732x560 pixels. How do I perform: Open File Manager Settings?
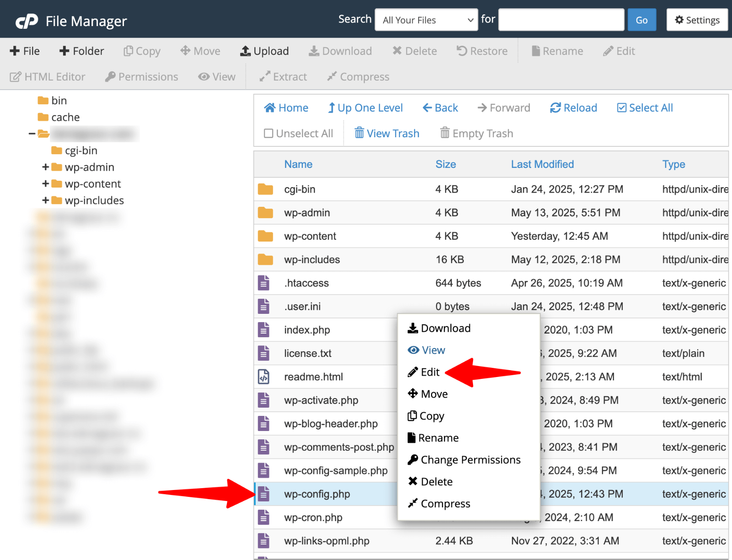click(697, 20)
